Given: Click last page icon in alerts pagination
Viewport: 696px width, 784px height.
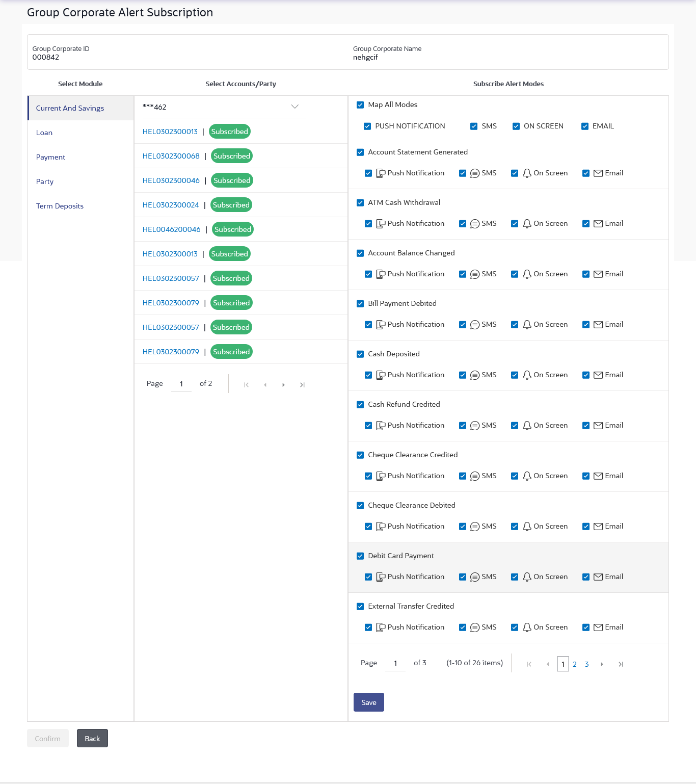Looking at the screenshot, I should 621,664.
